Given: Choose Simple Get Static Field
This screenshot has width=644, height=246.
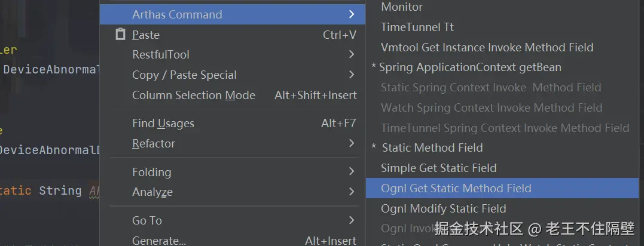Looking at the screenshot, I should coord(438,168).
